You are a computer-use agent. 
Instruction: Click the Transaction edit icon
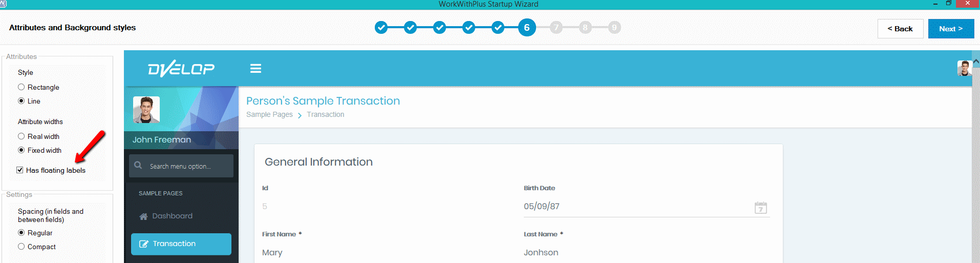click(144, 244)
